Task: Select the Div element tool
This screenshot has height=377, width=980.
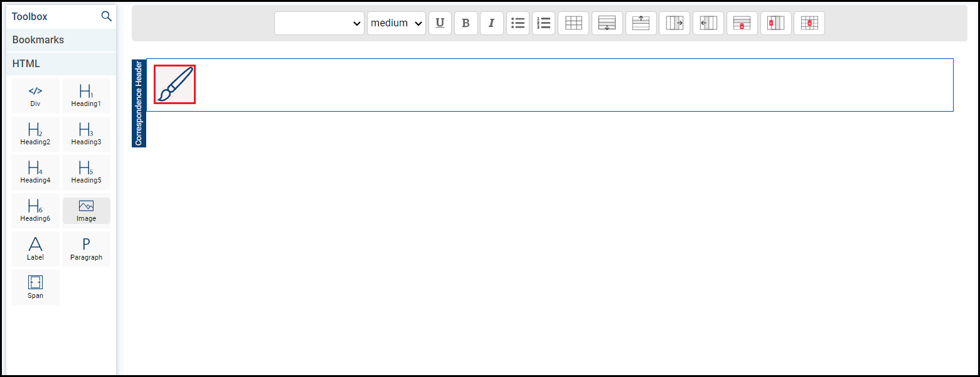Action: point(35,96)
